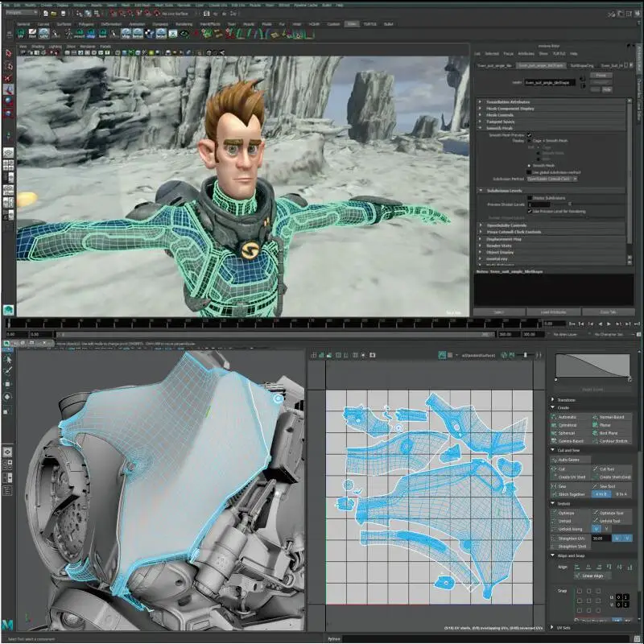The image size is (644, 644).
Task: Click Straighten Shell in UV Toolkit
Action: (572, 547)
